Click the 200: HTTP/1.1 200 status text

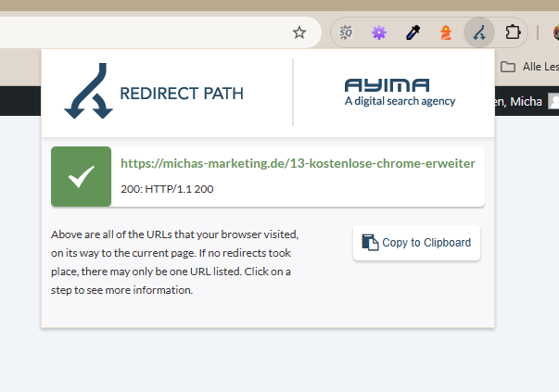[x=167, y=189]
